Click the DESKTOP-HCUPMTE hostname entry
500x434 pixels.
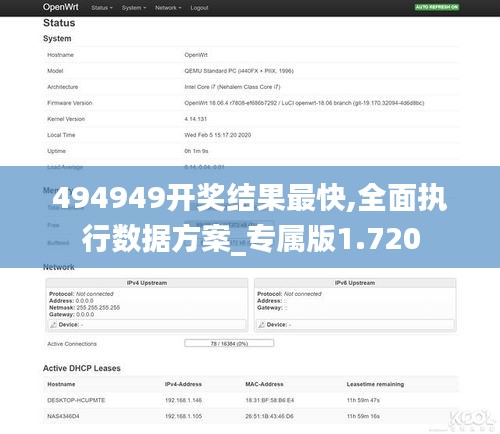76,400
